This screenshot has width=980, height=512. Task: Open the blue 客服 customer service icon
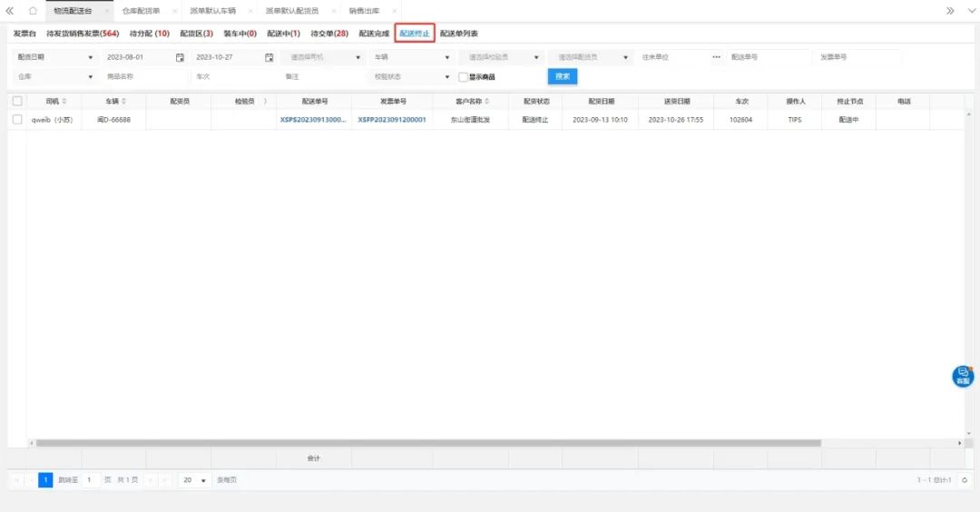pyautogui.click(x=963, y=376)
